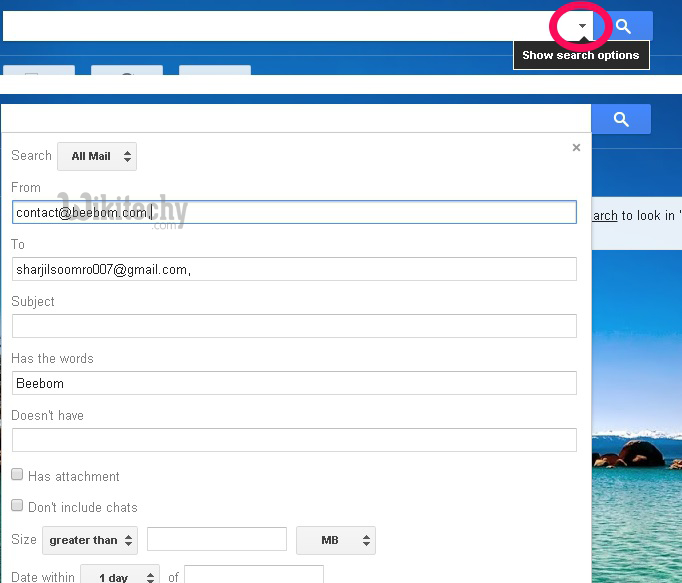Focus the search box above the options panel
This screenshot has height=583, width=682.
click(295, 119)
